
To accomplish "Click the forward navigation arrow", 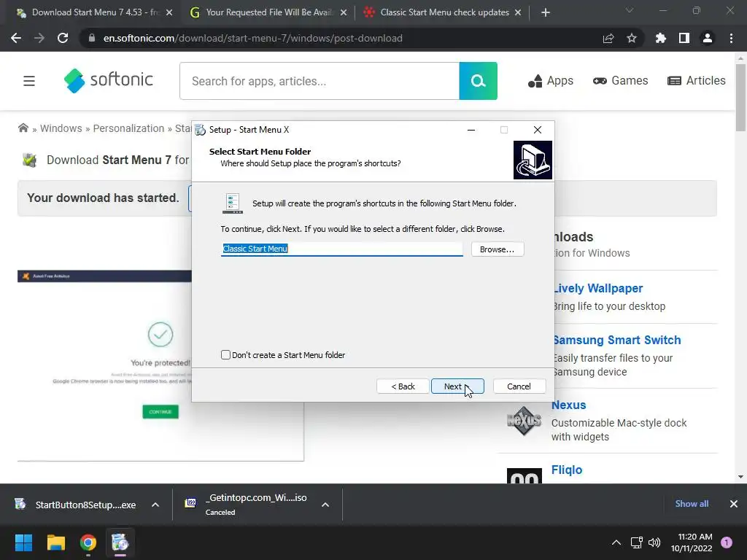I will point(39,38).
